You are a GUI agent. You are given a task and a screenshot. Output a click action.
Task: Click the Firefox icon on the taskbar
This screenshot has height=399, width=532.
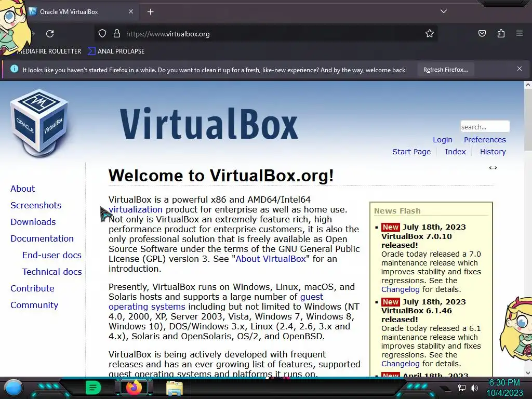click(x=134, y=388)
